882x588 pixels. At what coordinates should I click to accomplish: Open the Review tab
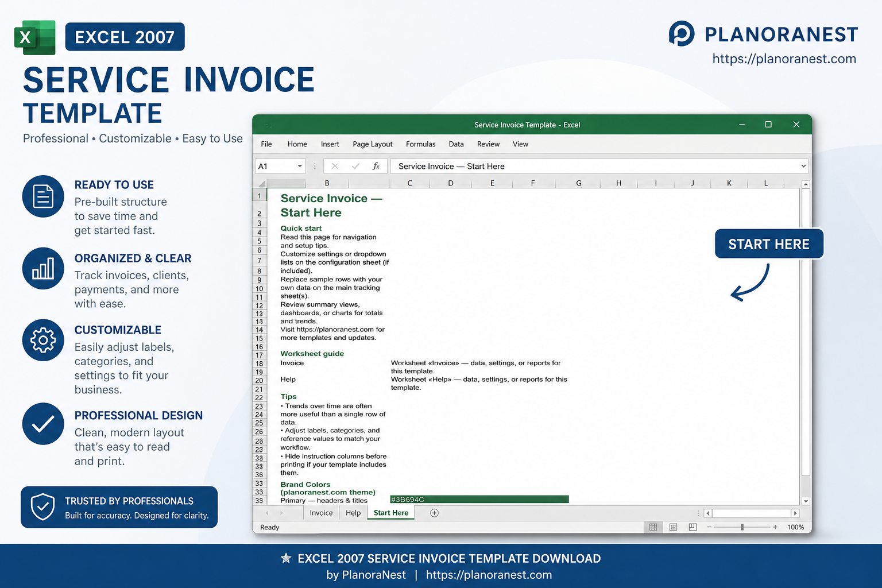tap(489, 144)
